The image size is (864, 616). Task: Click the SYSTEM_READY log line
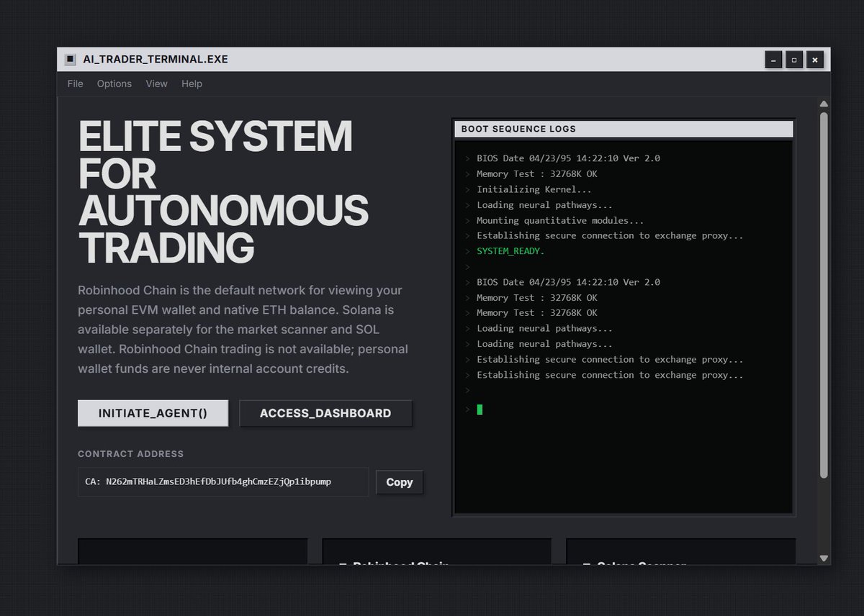tap(510, 251)
